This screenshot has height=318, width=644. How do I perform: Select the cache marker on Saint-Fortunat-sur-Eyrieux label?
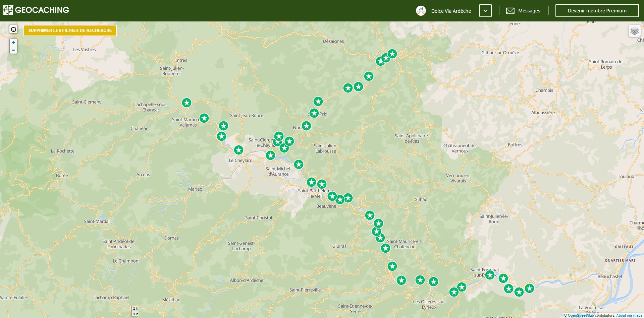(490, 275)
